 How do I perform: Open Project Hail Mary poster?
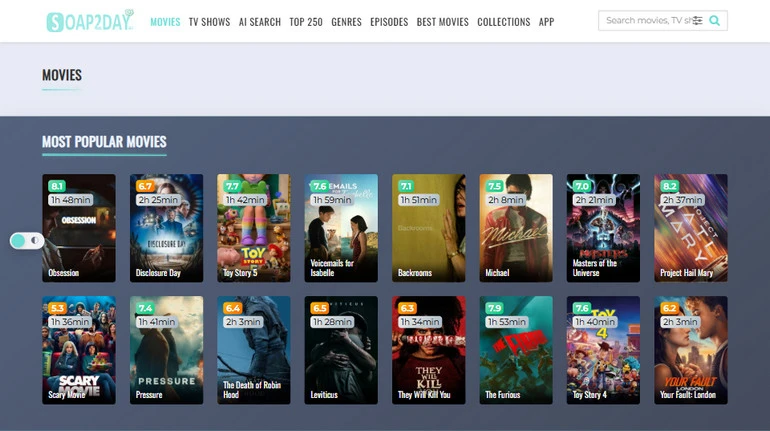[x=691, y=228]
